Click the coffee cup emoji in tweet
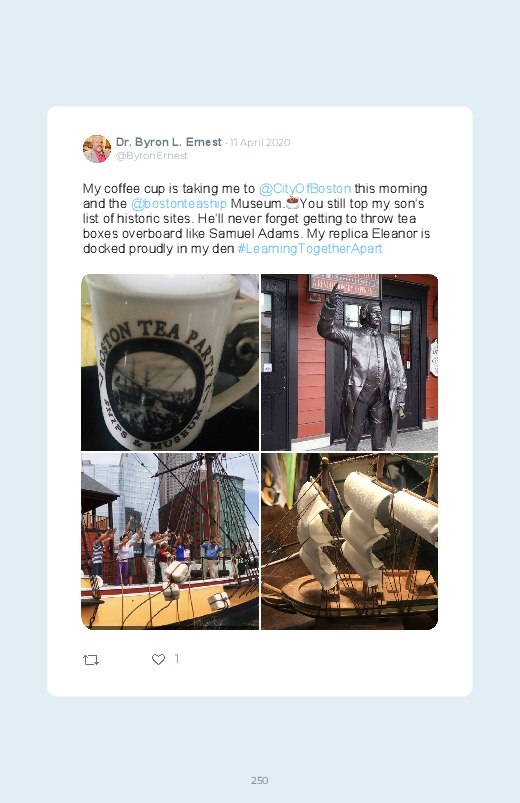520x803 pixels. (293, 203)
